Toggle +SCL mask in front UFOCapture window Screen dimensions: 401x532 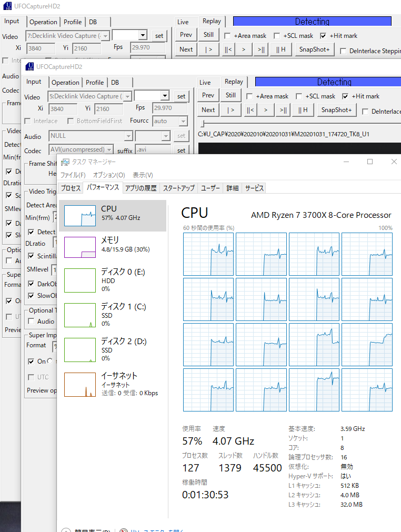coord(299,96)
